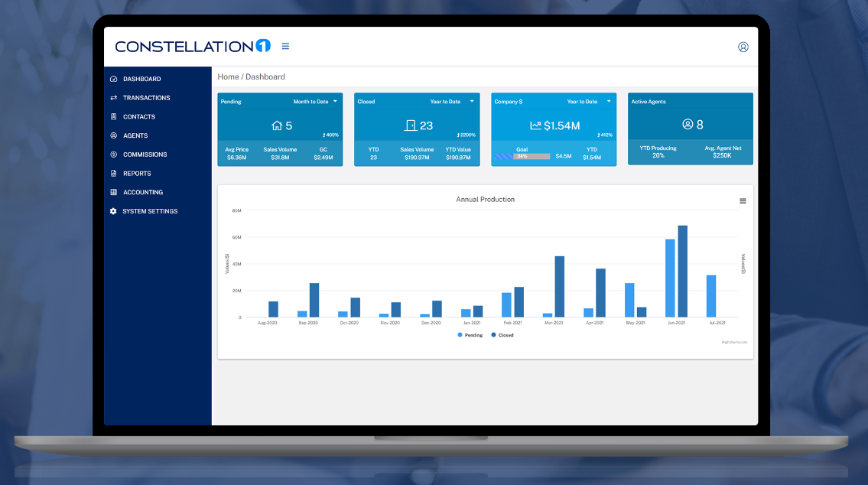The width and height of the screenshot is (868, 485).
Task: Click the Agents icon in the sidebar
Action: pyautogui.click(x=112, y=135)
